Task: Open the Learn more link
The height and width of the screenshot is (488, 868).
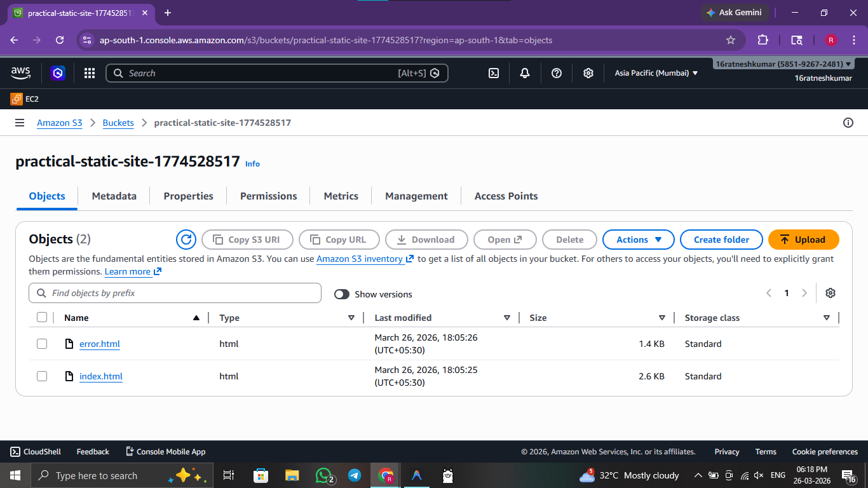Action: click(133, 271)
